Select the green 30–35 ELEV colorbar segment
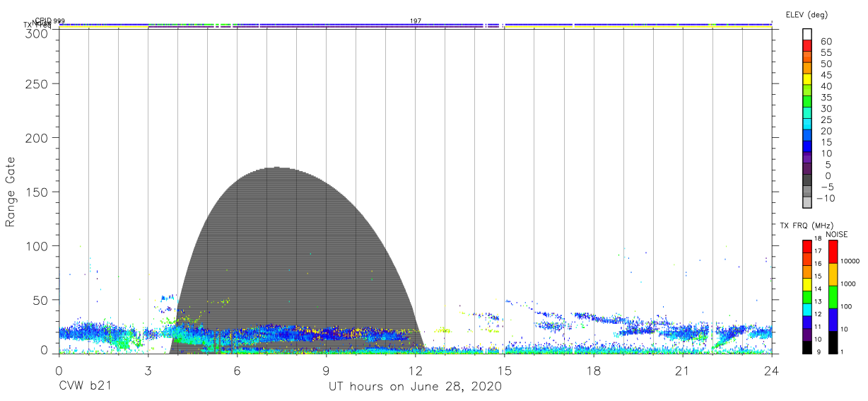This screenshot has width=868, height=401. (808, 103)
